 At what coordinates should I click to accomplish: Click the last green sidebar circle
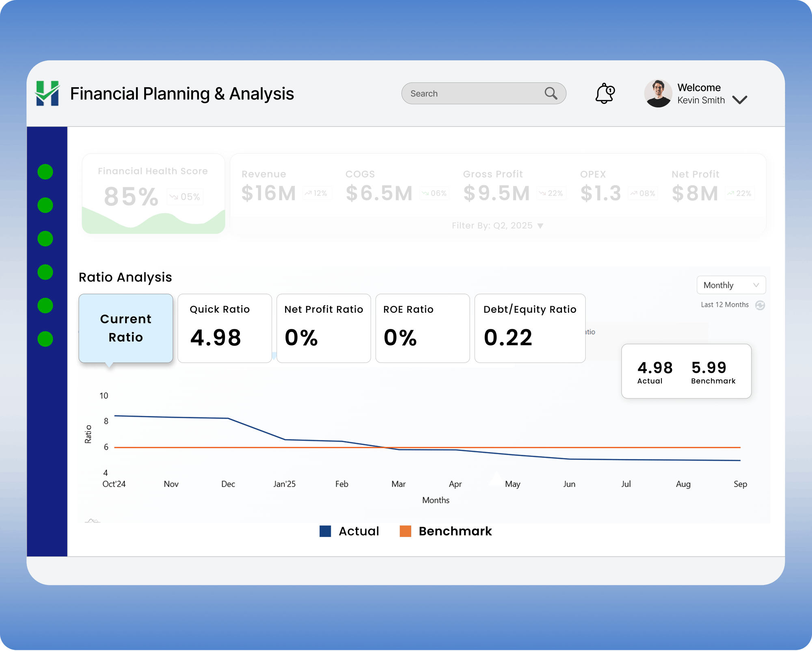(x=45, y=339)
